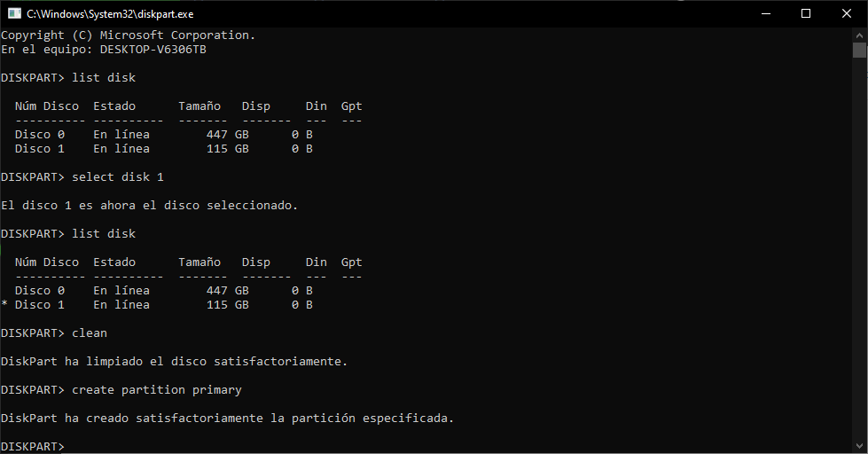Click the "select disk 1" command text
This screenshot has height=454, width=868.
[118, 177]
